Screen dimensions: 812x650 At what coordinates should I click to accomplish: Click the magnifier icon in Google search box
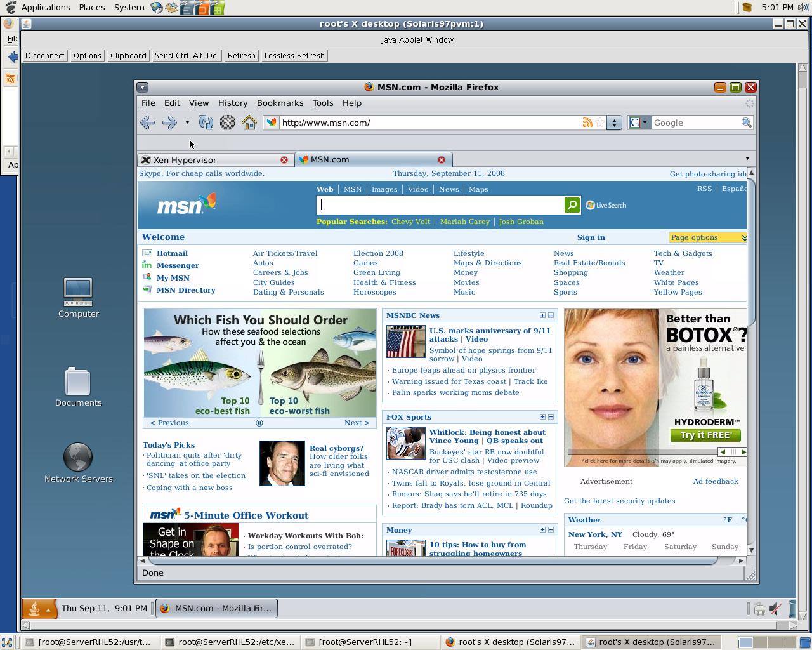click(x=746, y=123)
